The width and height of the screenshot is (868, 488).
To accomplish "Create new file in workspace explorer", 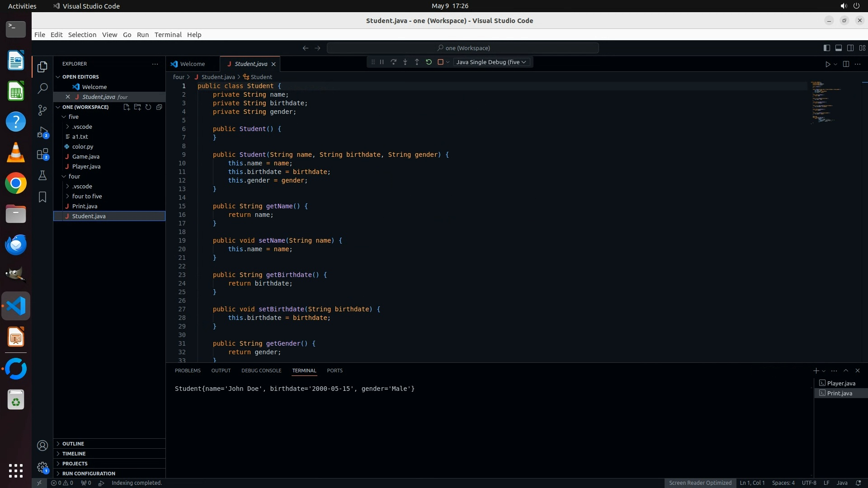I will [127, 107].
